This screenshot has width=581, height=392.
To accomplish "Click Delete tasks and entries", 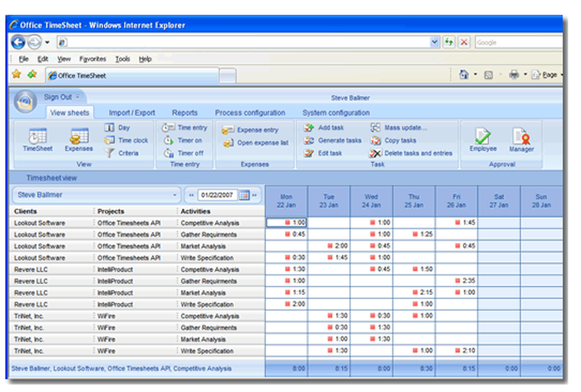I will click(411, 153).
